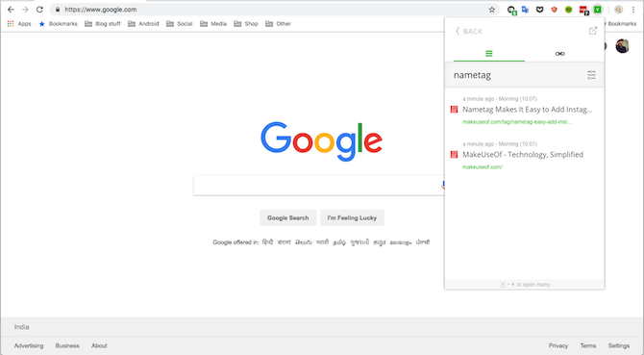Open the Brave-style red shield extension
644x355 pixels.
(x=554, y=10)
